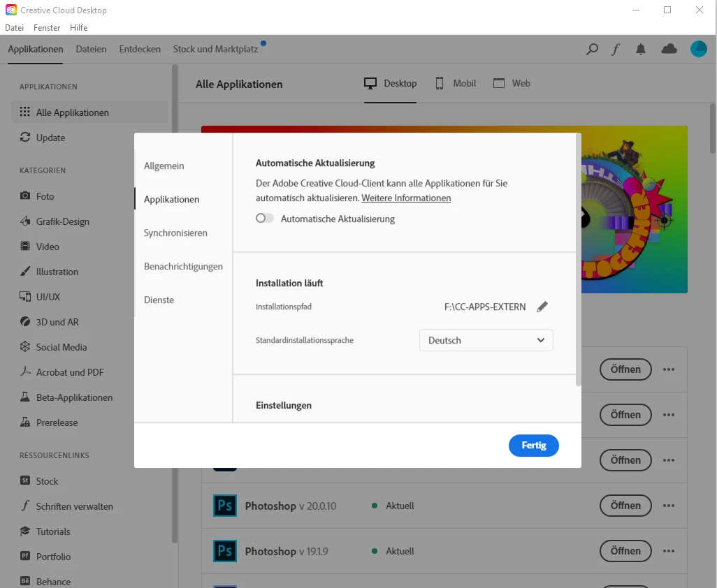Select Applikationen in the settings dialog

pyautogui.click(x=171, y=199)
